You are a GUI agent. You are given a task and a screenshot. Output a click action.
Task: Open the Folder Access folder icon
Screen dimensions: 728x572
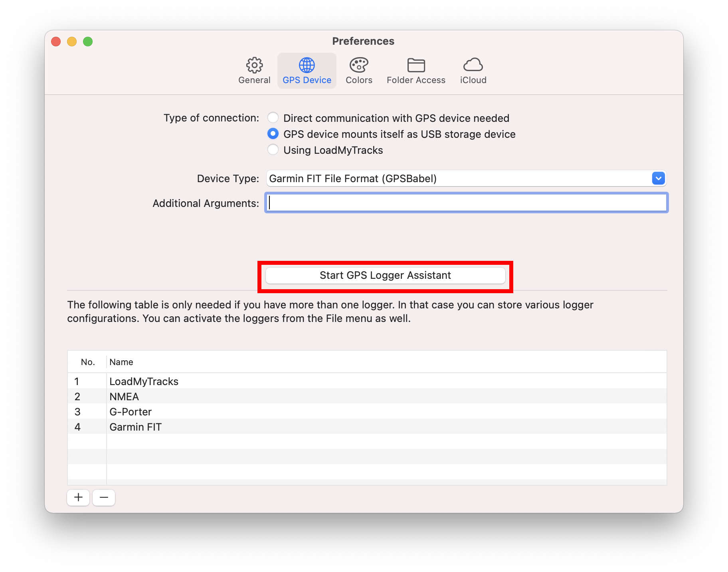415,65
